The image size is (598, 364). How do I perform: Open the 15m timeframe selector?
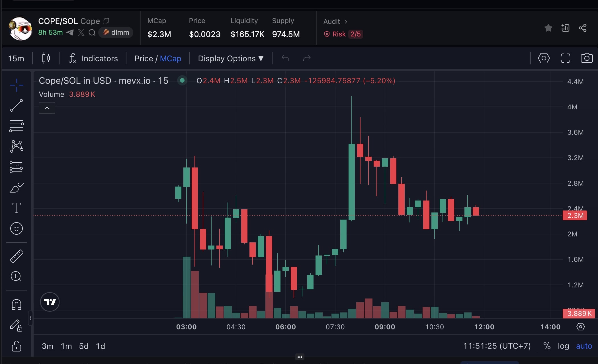(16, 58)
